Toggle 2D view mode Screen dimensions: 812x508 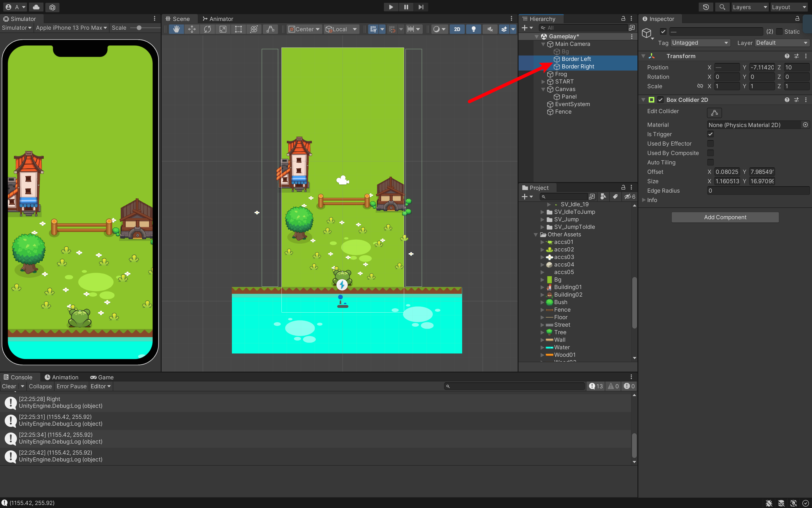pos(457,29)
